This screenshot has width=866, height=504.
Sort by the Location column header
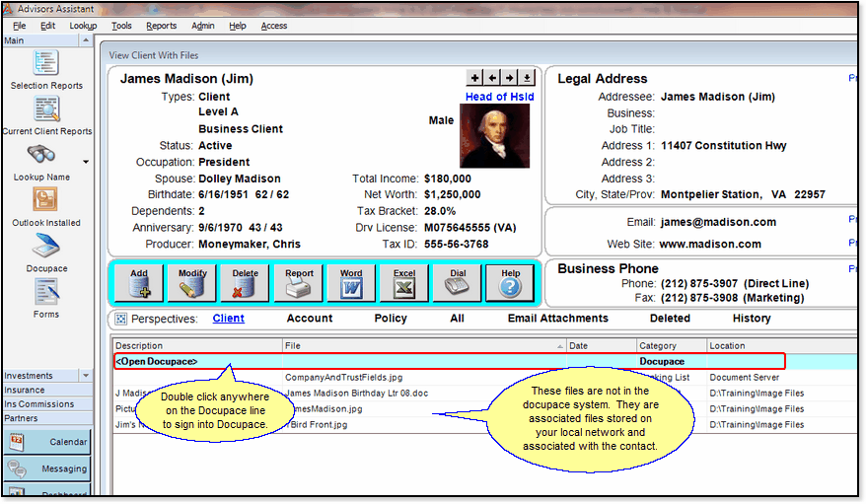[x=781, y=345]
